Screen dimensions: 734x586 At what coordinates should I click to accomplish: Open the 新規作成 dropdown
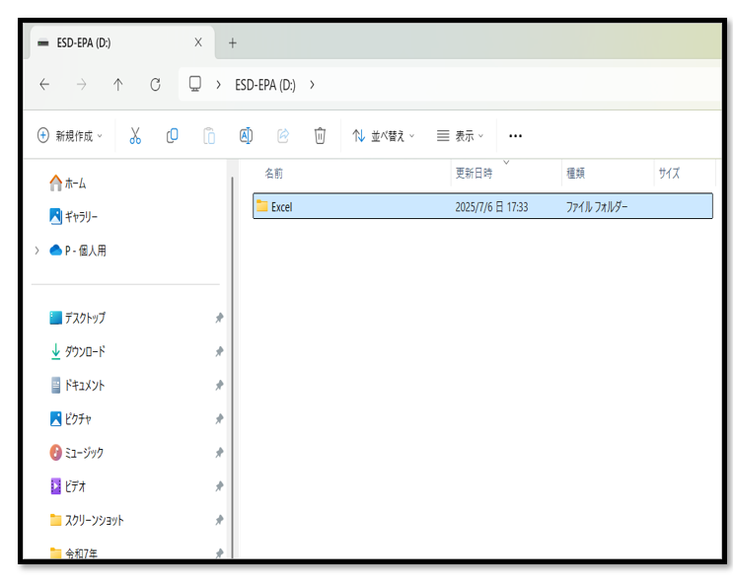(x=70, y=136)
